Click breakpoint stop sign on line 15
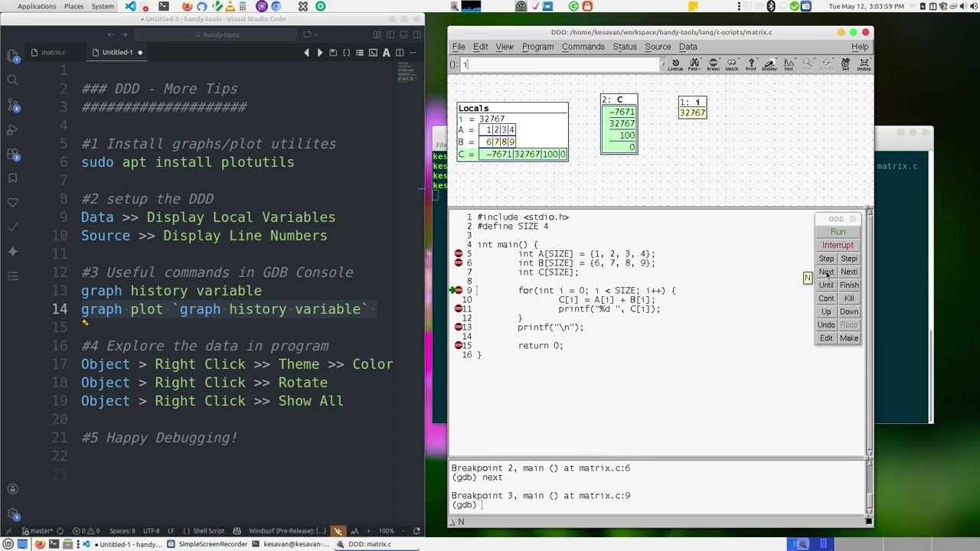Image resolution: width=980 pixels, height=551 pixels. click(459, 345)
